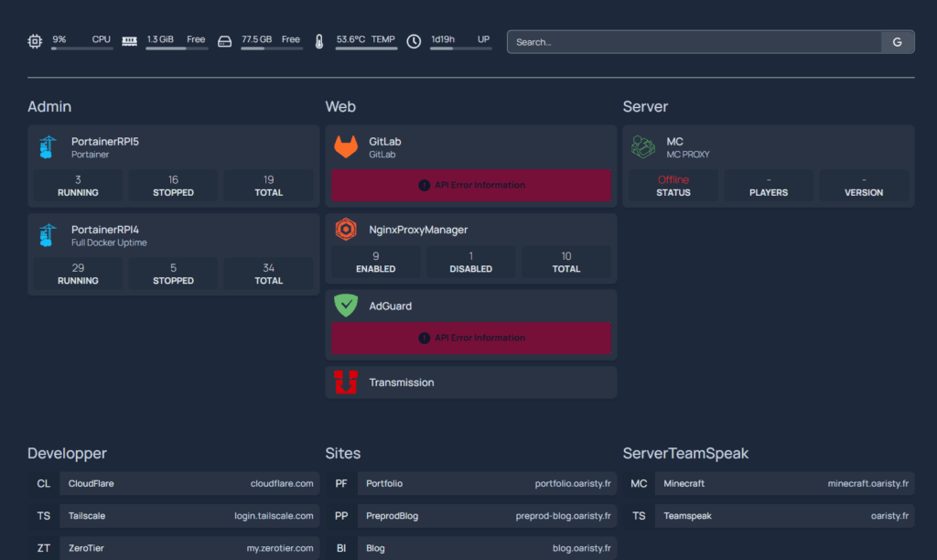
Task: Click the NginxProxyManager hexagon icon
Action: [x=346, y=230]
